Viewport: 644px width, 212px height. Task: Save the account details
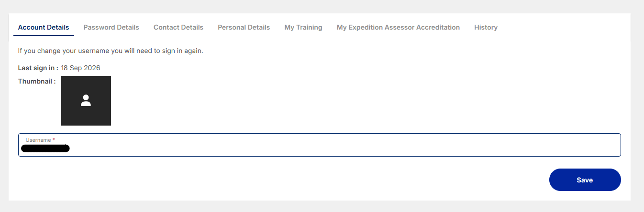pos(585,180)
